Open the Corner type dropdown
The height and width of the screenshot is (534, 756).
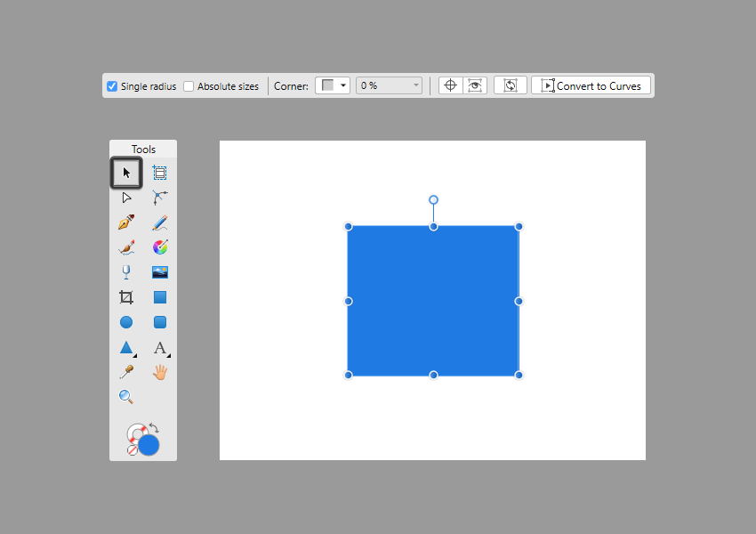coord(333,85)
